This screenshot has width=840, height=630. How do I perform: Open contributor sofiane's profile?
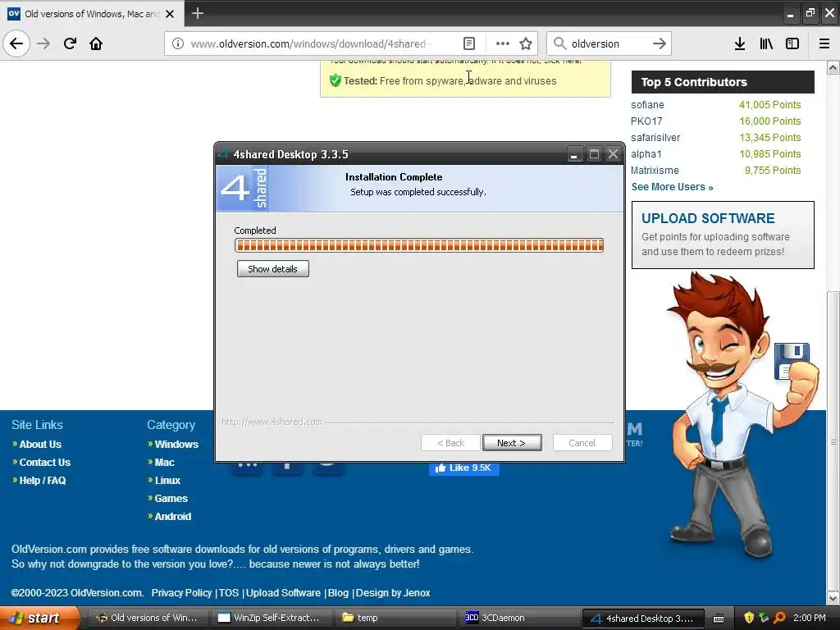point(647,105)
